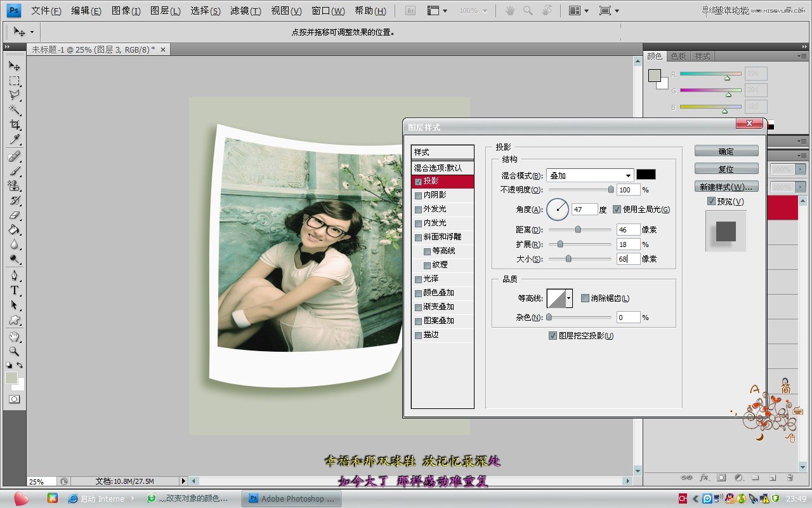Click the 大小 size input field
The image size is (812, 508).
tap(628, 258)
